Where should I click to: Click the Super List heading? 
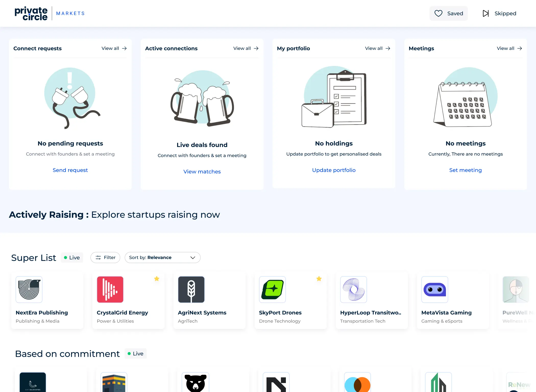tap(34, 258)
